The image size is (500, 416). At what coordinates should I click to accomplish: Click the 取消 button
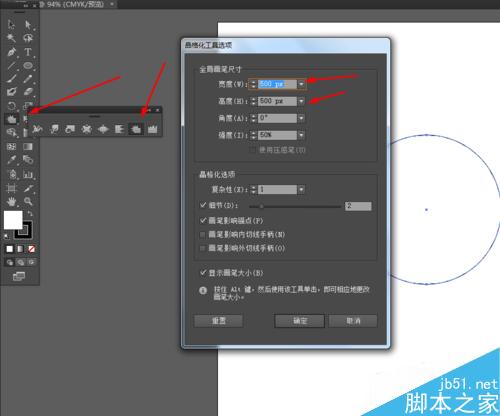[x=353, y=321]
